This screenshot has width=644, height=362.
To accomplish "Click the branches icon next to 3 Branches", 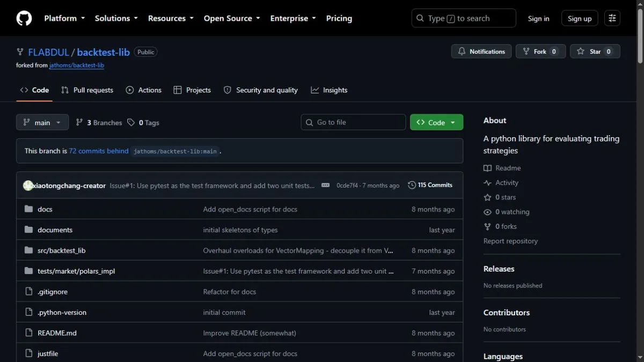I will click(x=79, y=123).
